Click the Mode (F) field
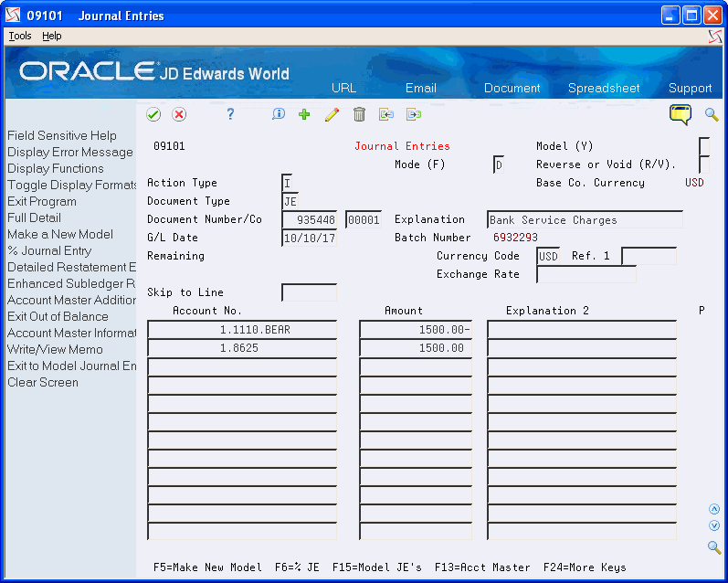This screenshot has height=583, width=728. pos(499,164)
